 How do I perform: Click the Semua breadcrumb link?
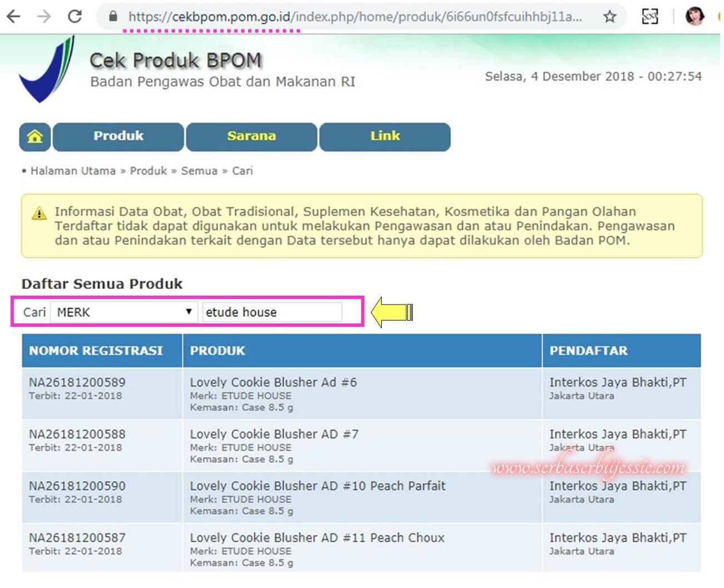pyautogui.click(x=199, y=171)
